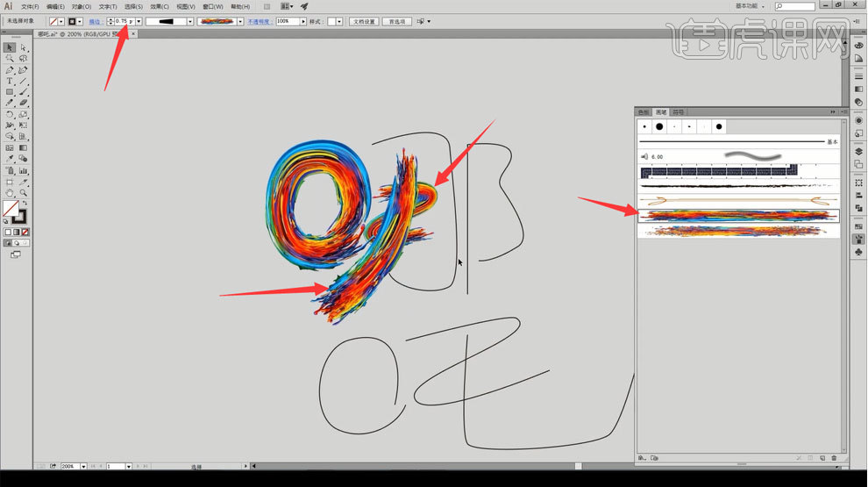Click the 不透明度 opacity link

pyautogui.click(x=259, y=22)
